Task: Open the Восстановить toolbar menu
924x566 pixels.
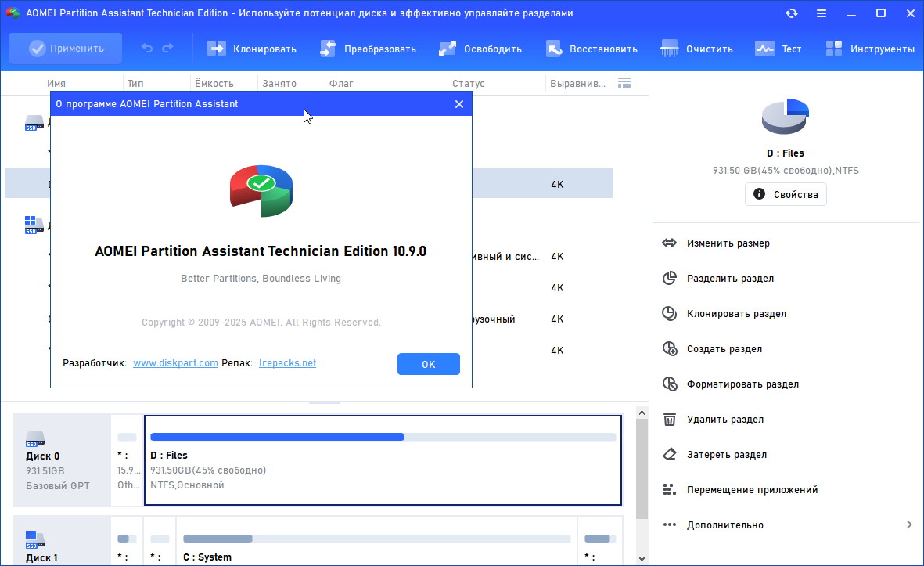Action: point(591,49)
